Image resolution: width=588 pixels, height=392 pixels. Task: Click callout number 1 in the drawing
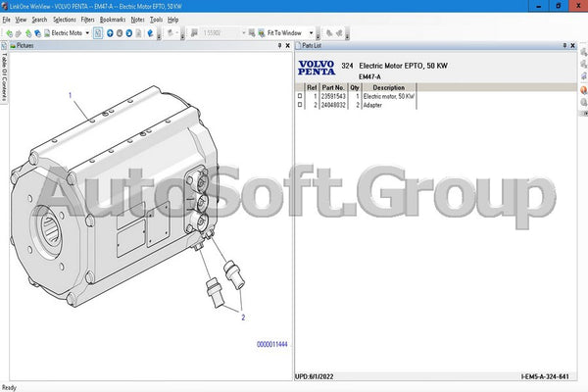click(70, 95)
